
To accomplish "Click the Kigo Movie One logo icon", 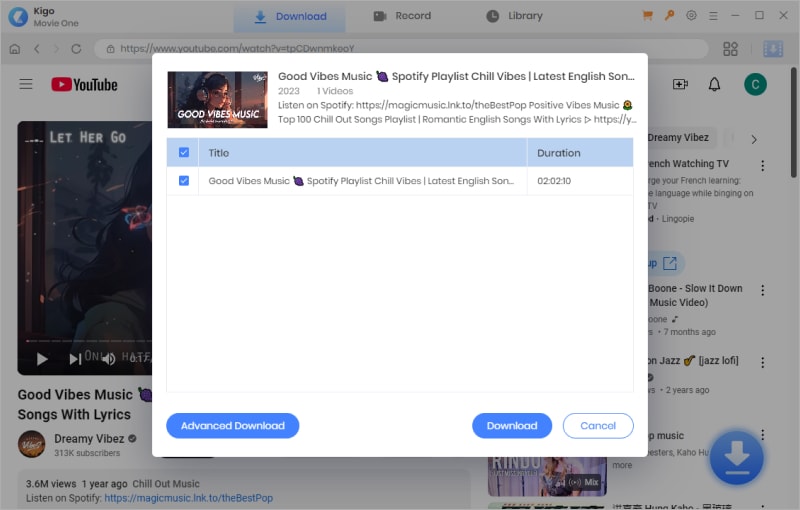I will click(x=18, y=16).
